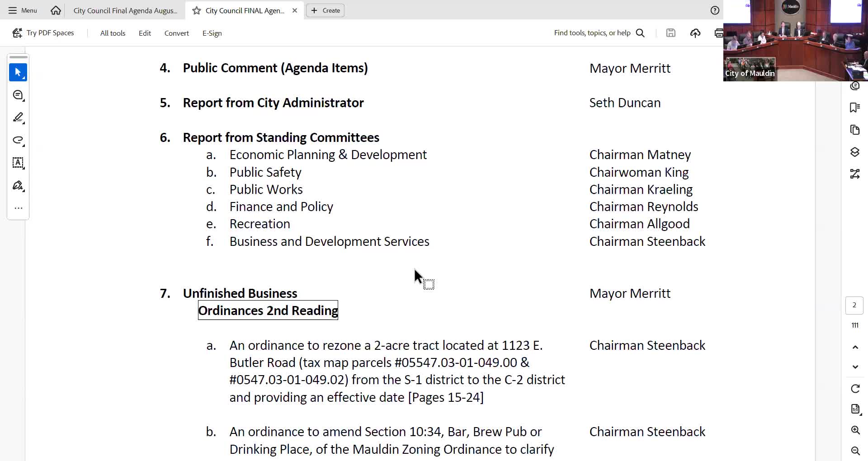The image size is (868, 461).
Task: Zoom out of the document
Action: click(855, 451)
